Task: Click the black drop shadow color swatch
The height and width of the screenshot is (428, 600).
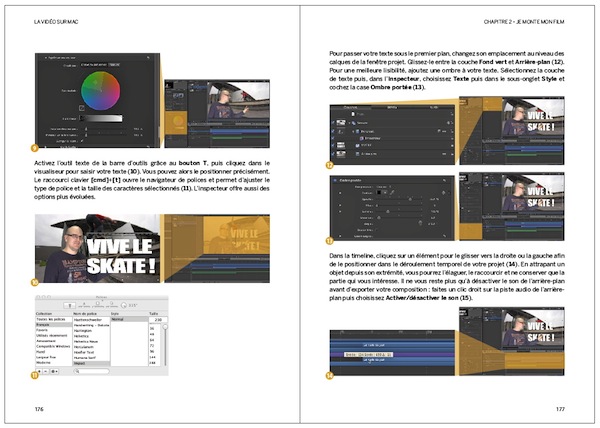Action: click(379, 193)
